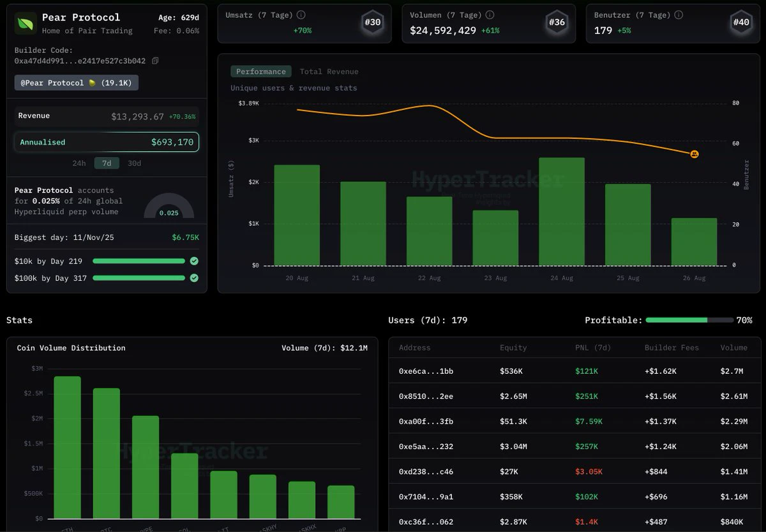Click the #30 rank hexagon badge
The width and height of the screenshot is (766, 532).
point(372,22)
